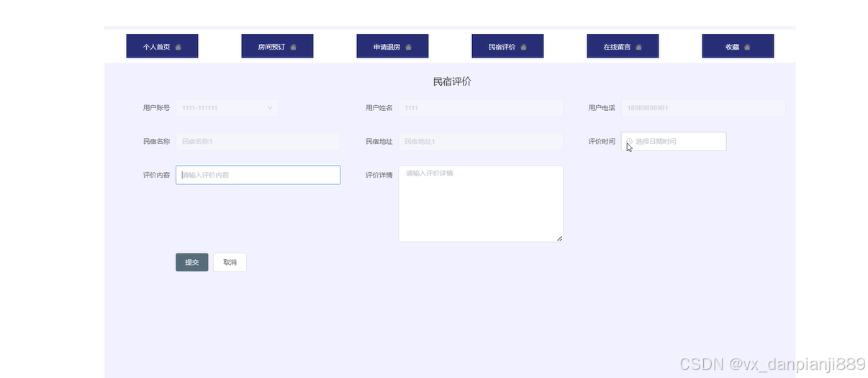This screenshot has height=378, width=868.
Task: Click the 民宿评价 form heading
Action: pyautogui.click(x=452, y=82)
